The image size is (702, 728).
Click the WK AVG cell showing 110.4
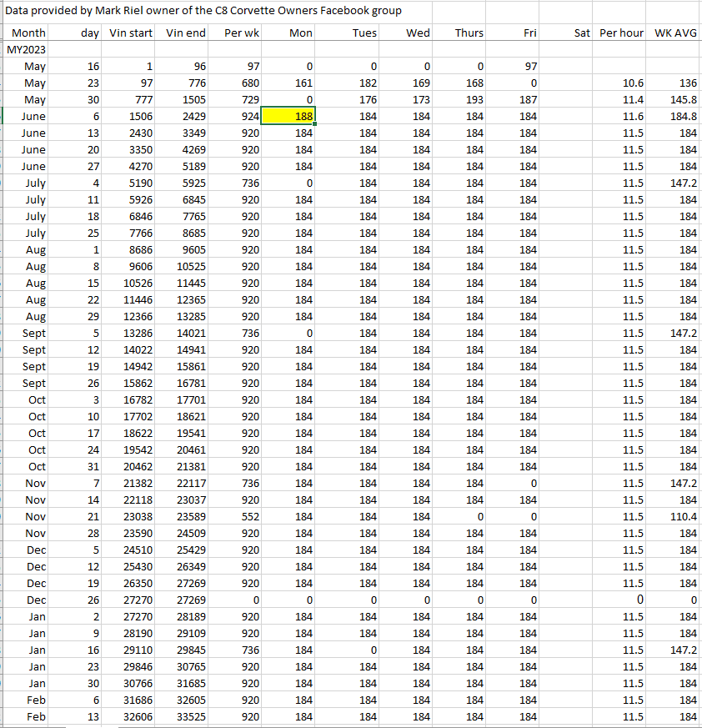pos(675,517)
